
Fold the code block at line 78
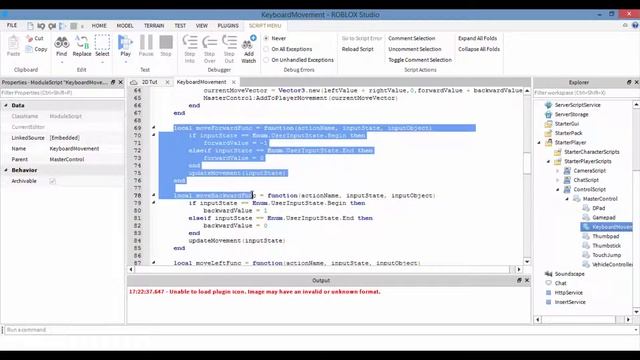[x=154, y=195]
